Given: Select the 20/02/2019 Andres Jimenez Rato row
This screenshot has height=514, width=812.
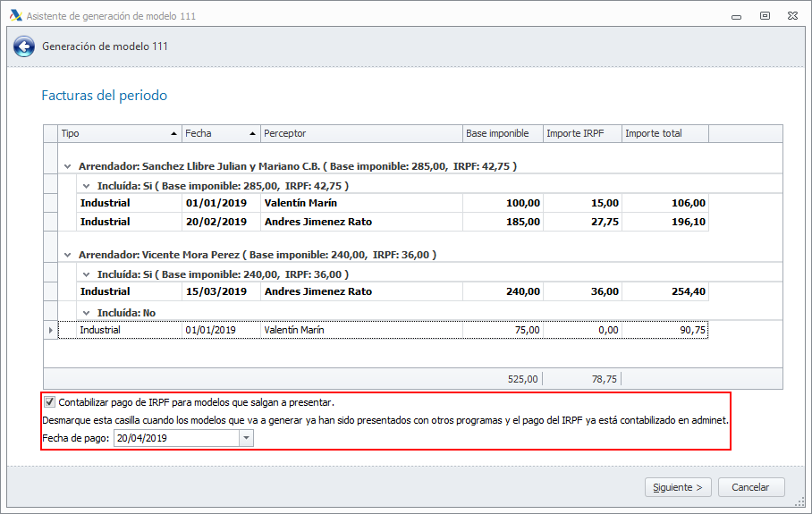Looking at the screenshot, I should point(317,222).
